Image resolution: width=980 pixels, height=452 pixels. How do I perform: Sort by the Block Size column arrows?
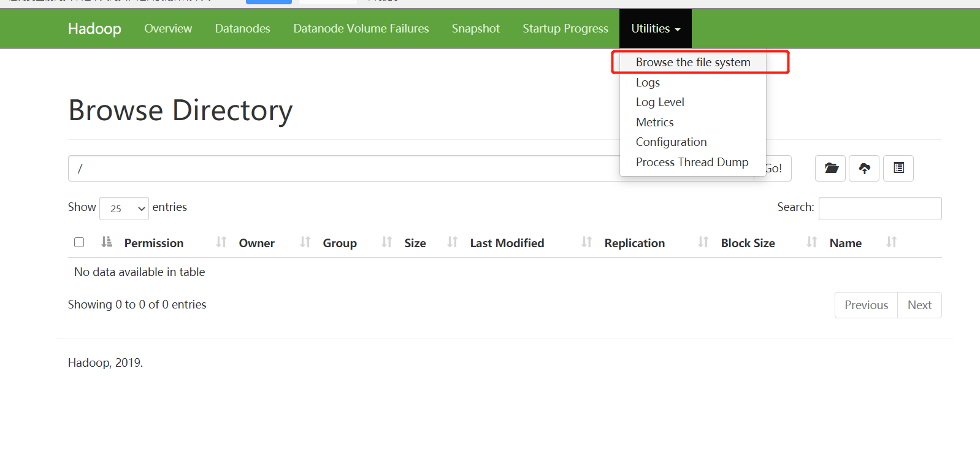(x=812, y=242)
